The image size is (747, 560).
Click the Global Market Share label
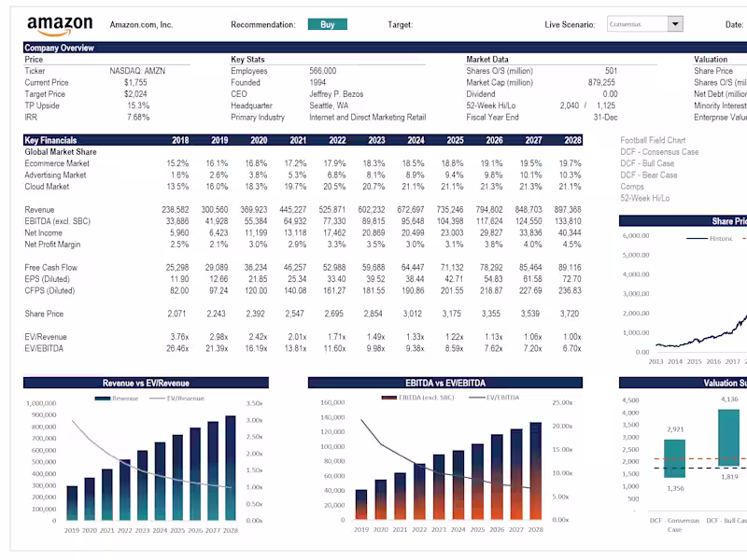tap(61, 152)
